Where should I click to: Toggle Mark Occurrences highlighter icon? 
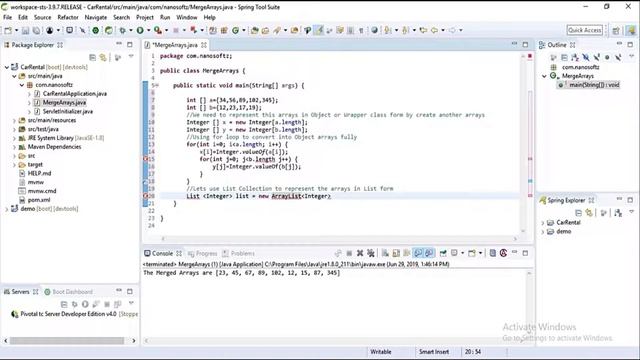318,30
